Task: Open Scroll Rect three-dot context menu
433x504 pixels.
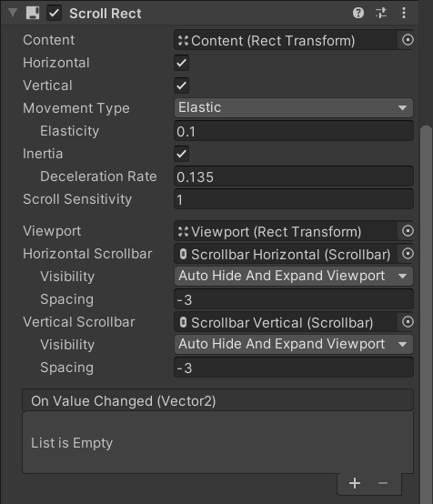Action: (x=404, y=13)
